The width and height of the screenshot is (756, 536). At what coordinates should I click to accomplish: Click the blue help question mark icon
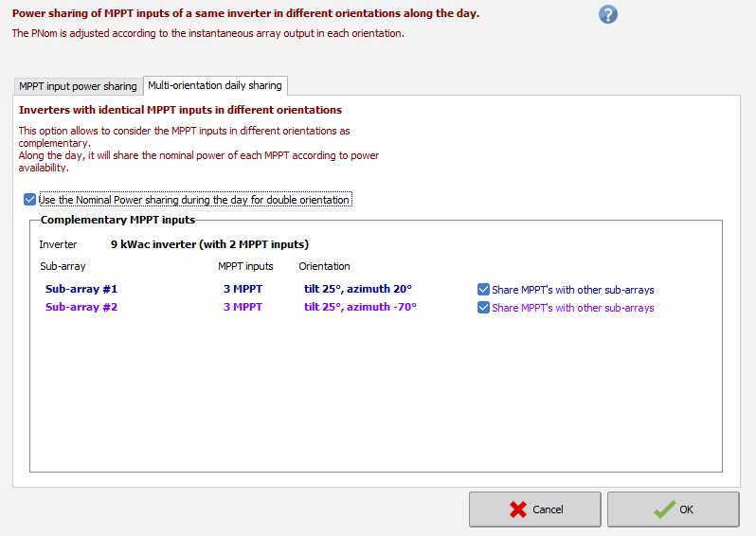[608, 14]
